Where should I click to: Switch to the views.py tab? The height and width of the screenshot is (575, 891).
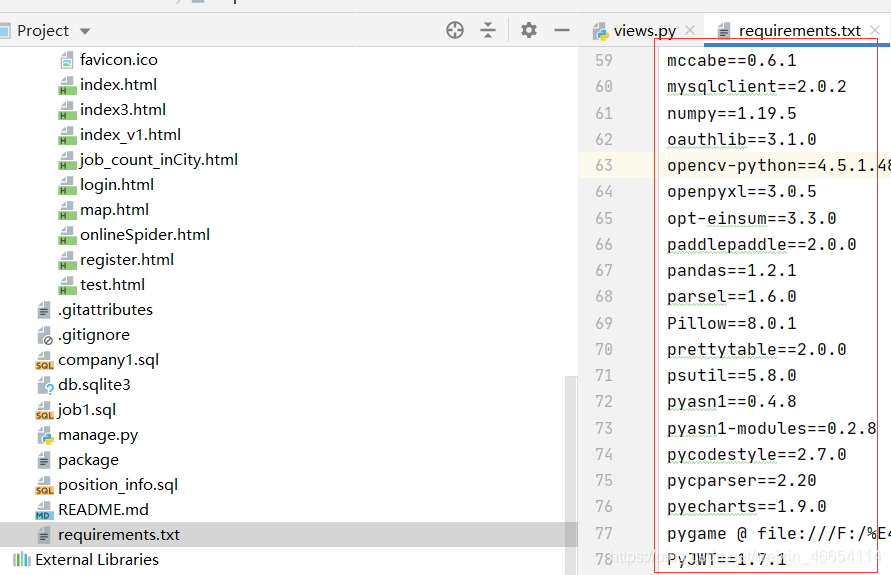(644, 31)
